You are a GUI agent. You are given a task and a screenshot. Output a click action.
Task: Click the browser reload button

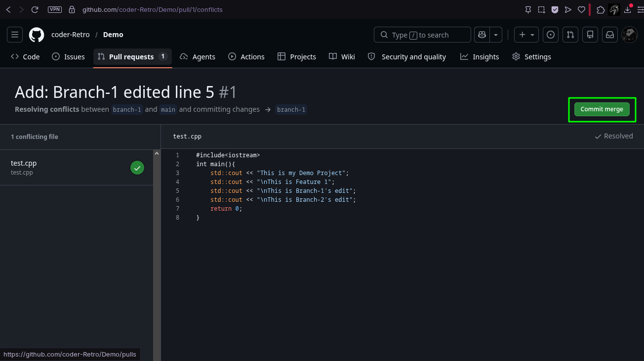[35, 9]
